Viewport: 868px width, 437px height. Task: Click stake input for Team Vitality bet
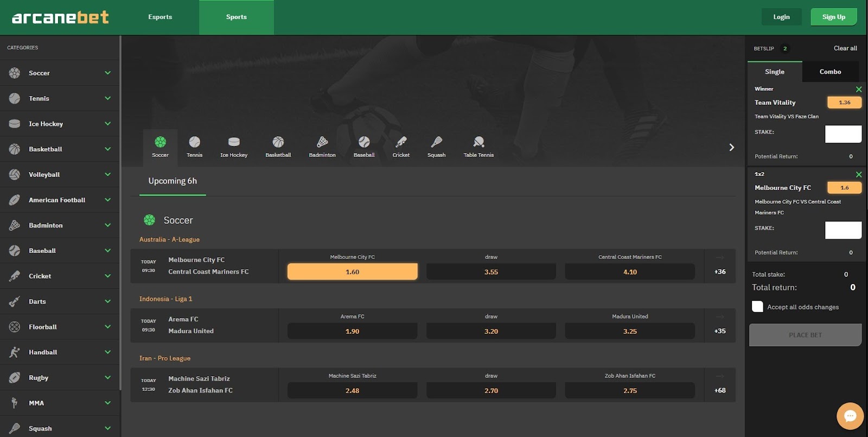(x=843, y=134)
